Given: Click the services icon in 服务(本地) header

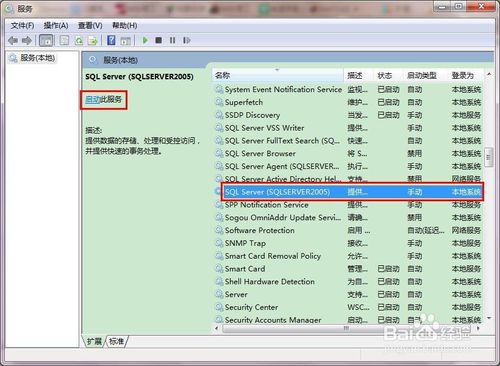Looking at the screenshot, I should [x=93, y=60].
